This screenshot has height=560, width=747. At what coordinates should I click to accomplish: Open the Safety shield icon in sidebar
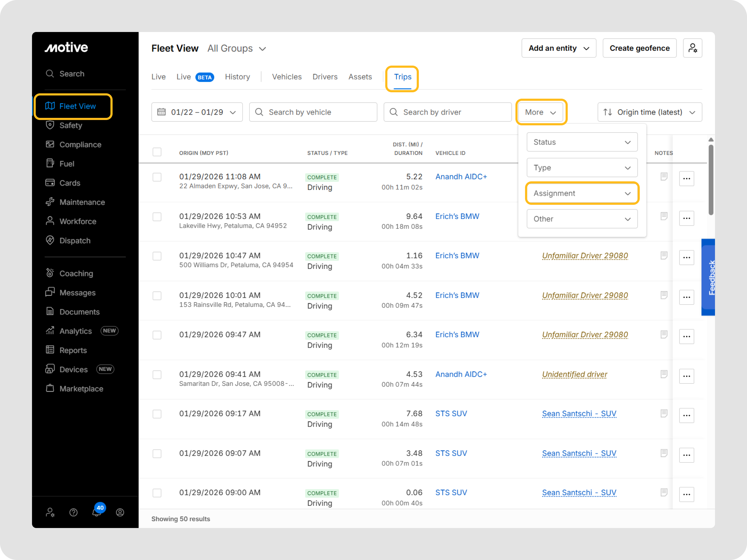[x=50, y=125]
